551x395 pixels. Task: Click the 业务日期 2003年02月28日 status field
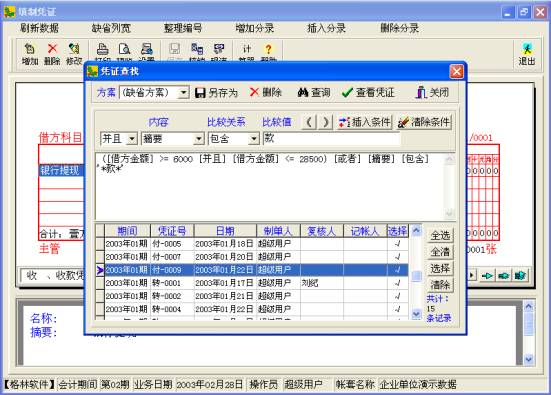[x=210, y=384]
